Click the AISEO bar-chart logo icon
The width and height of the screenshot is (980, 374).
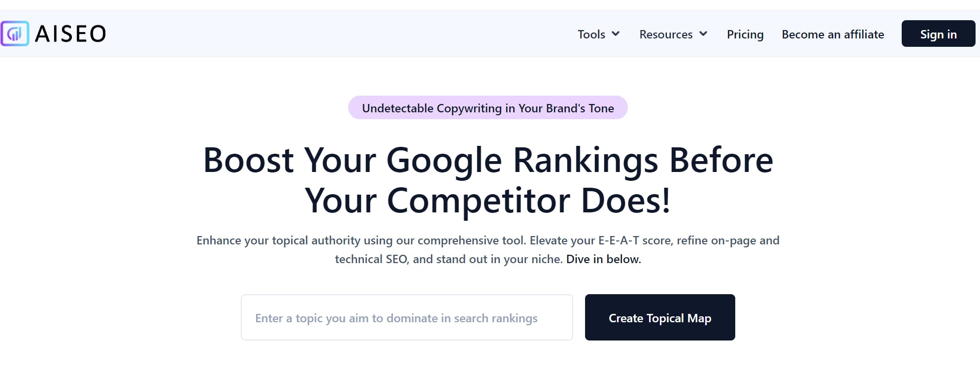pos(15,34)
